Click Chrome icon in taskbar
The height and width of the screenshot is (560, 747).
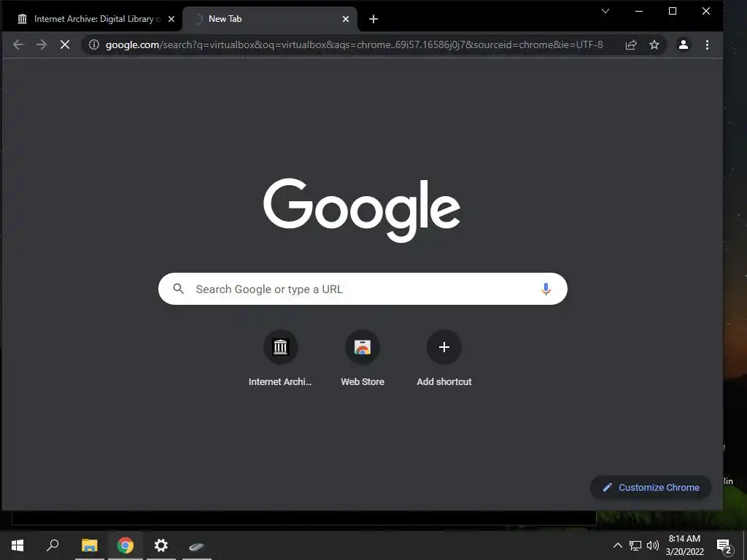(x=125, y=545)
